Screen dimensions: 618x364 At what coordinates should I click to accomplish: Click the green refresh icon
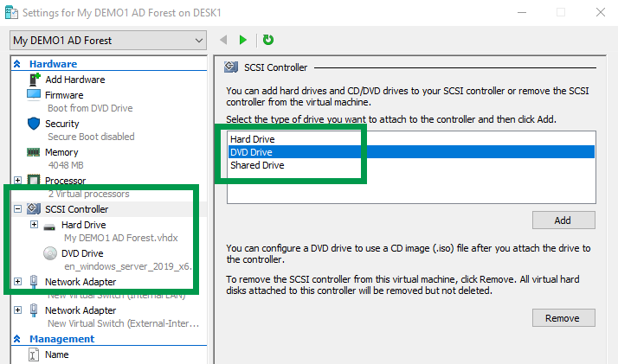(268, 40)
